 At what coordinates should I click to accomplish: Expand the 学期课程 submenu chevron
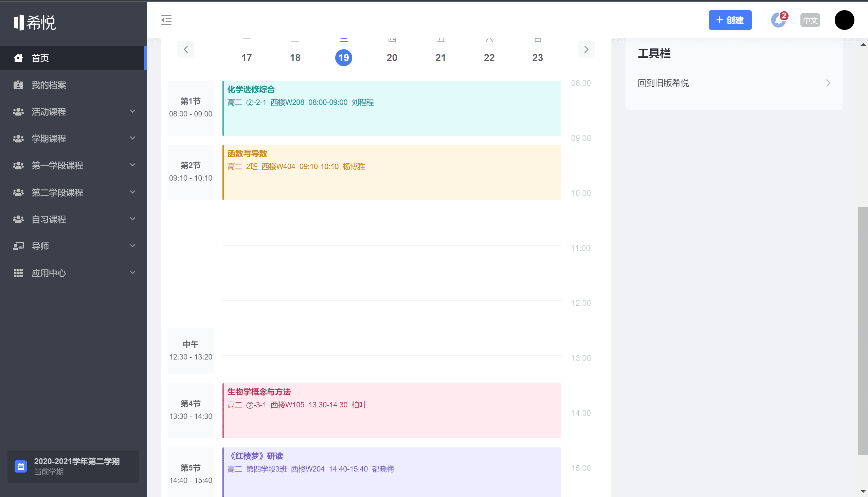133,138
